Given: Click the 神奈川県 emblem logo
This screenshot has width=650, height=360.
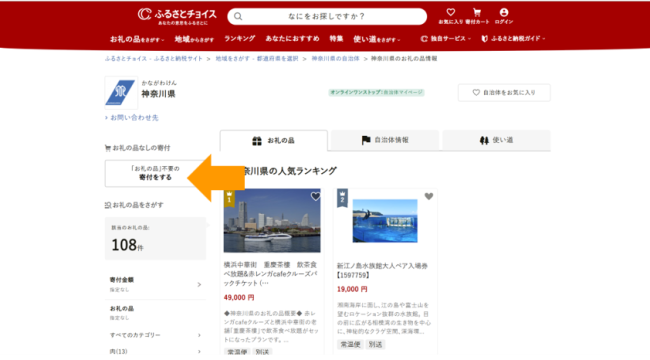Looking at the screenshot, I should [x=121, y=92].
